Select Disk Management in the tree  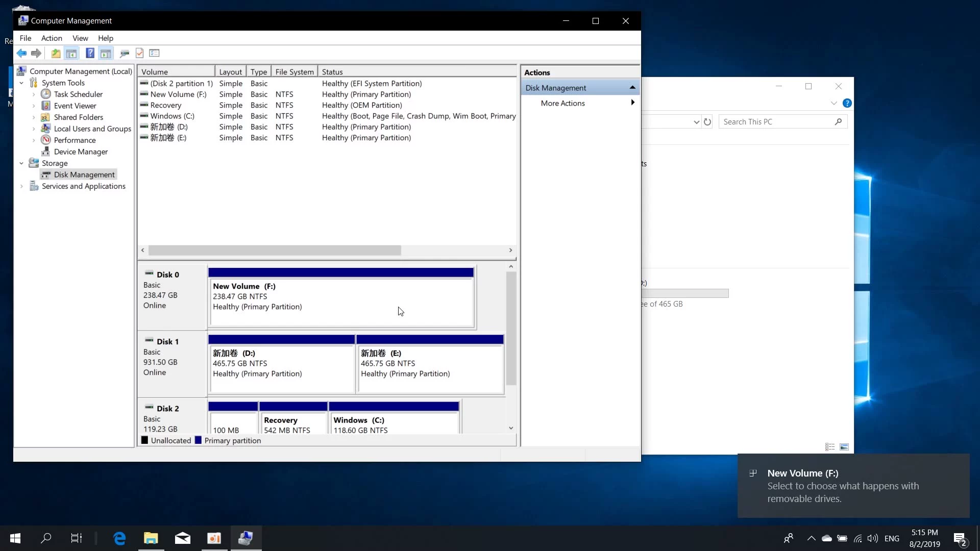click(84, 174)
